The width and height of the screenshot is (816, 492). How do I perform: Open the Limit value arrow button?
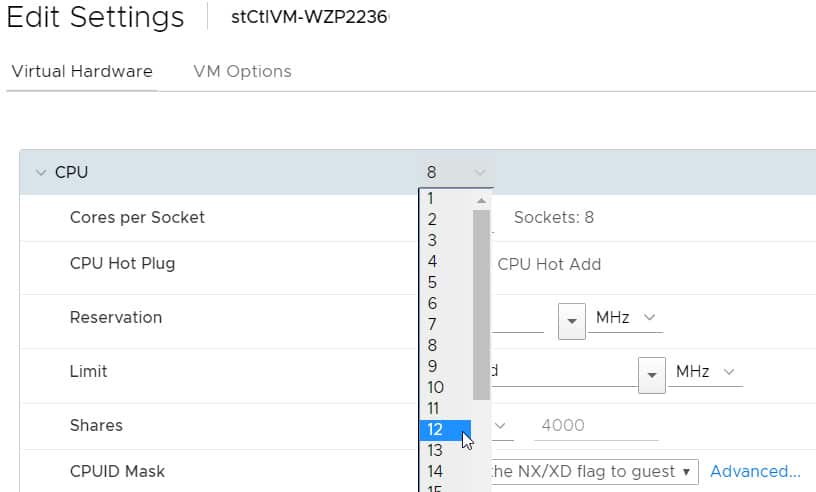[x=652, y=375]
